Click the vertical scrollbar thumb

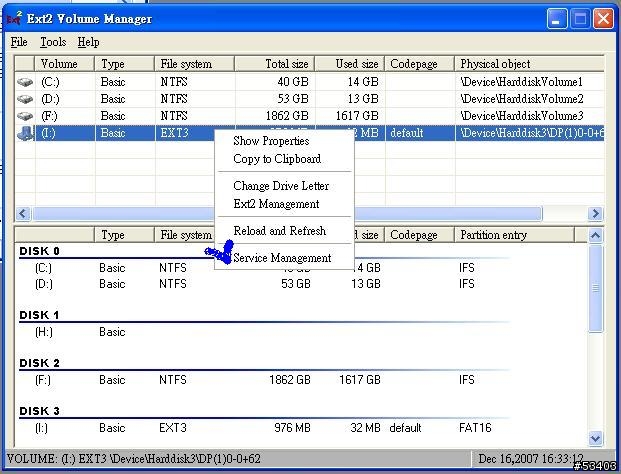[x=595, y=288]
